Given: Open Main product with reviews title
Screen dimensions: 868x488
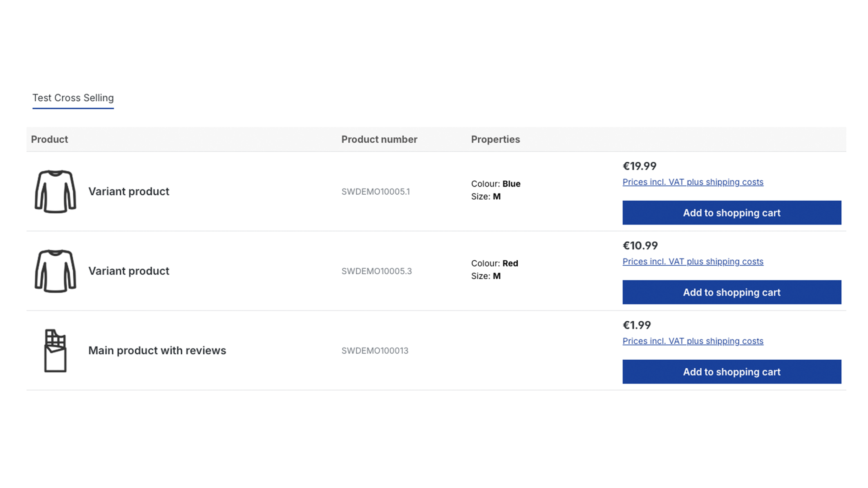Looking at the screenshot, I should [x=157, y=351].
